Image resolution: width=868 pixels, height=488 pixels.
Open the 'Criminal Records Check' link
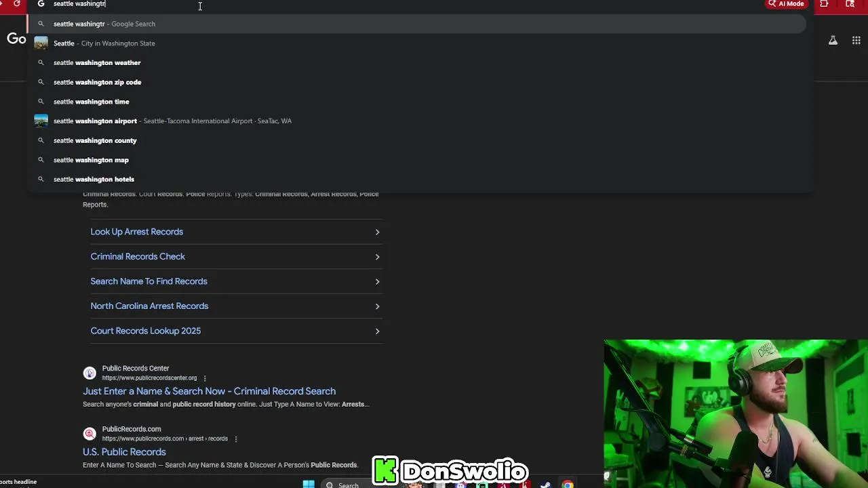(138, 256)
